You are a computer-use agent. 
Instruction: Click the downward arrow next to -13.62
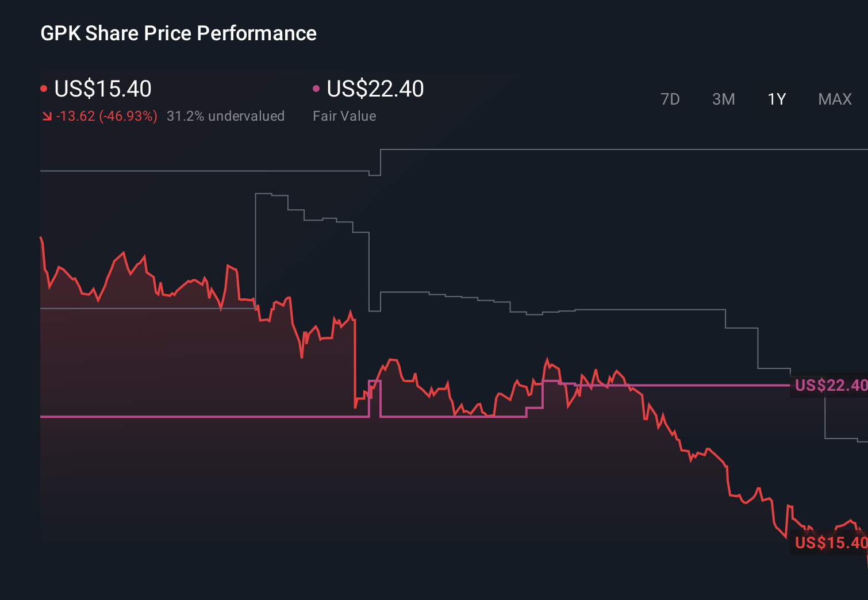coord(48,116)
